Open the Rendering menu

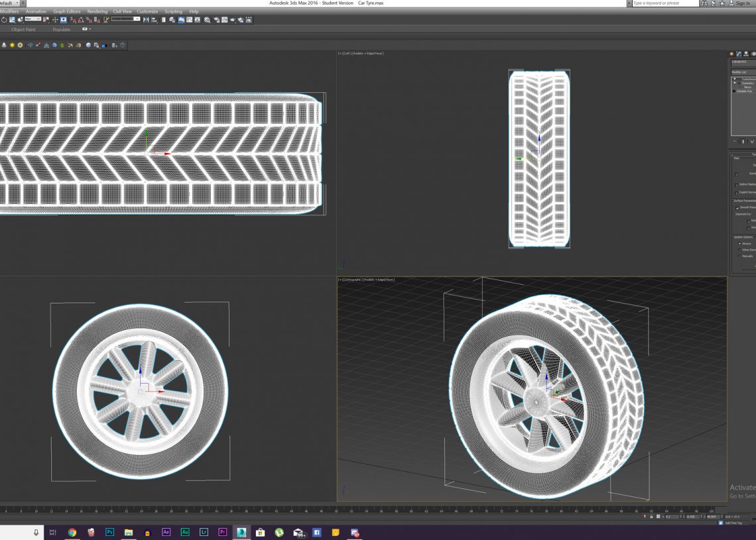[x=97, y=11]
